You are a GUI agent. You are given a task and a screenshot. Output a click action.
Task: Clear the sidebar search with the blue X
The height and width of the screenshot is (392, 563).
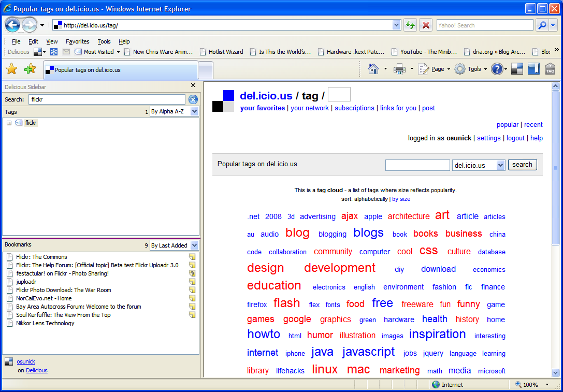click(x=193, y=99)
